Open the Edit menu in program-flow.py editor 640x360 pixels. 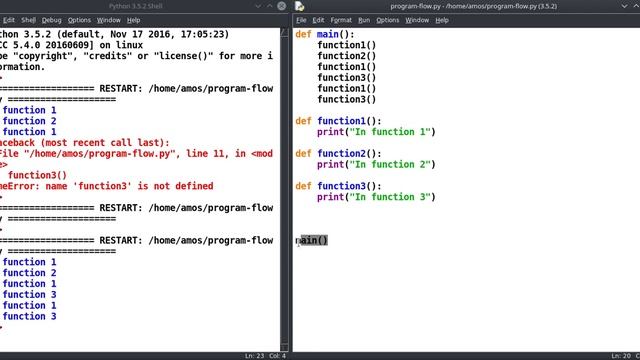(318, 20)
